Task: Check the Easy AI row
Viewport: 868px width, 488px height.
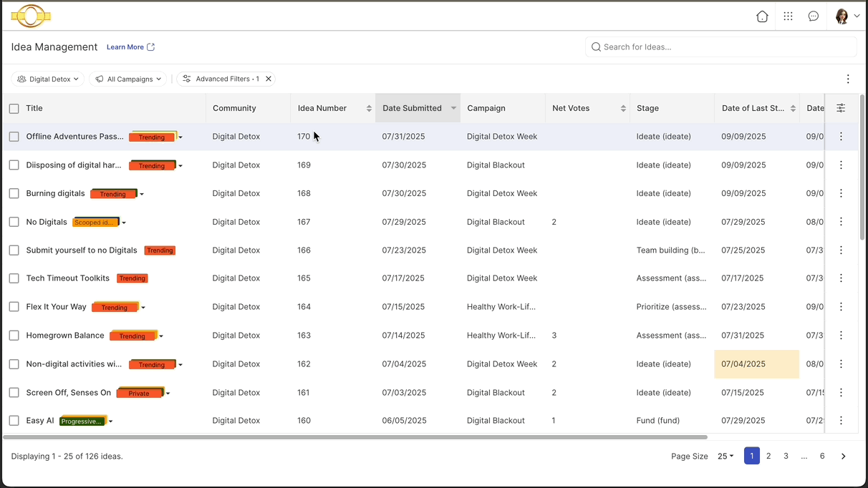Action: point(14,421)
